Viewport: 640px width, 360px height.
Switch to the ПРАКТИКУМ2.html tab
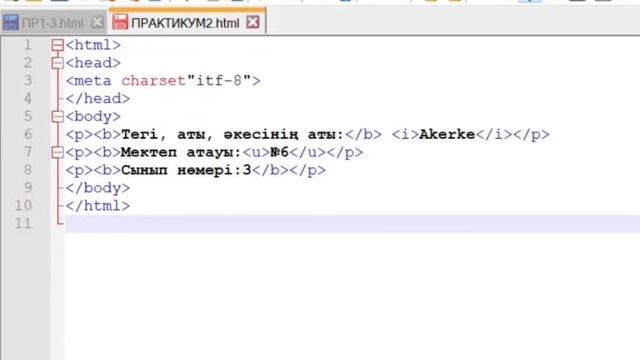point(186,23)
